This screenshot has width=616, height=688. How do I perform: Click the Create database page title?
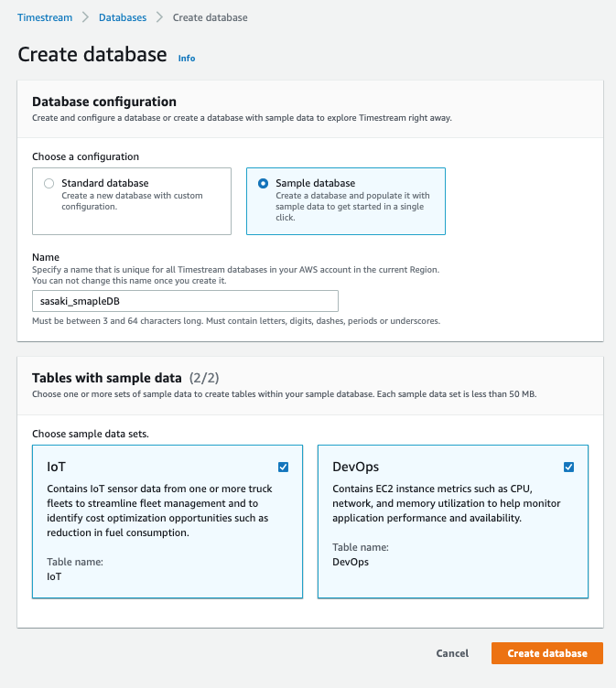(x=92, y=54)
